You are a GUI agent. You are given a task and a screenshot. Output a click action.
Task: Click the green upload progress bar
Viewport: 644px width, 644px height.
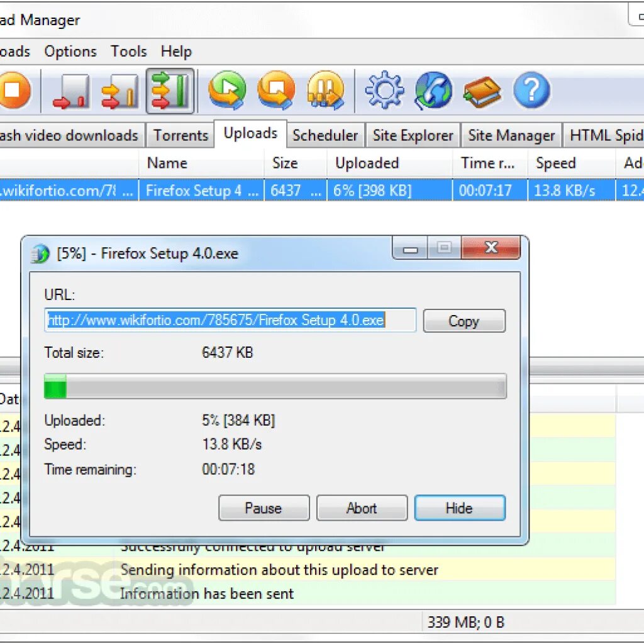pos(275,386)
